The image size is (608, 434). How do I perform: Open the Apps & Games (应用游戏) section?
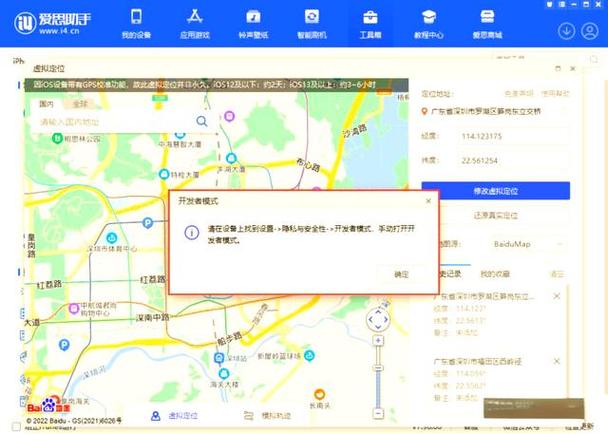click(195, 24)
